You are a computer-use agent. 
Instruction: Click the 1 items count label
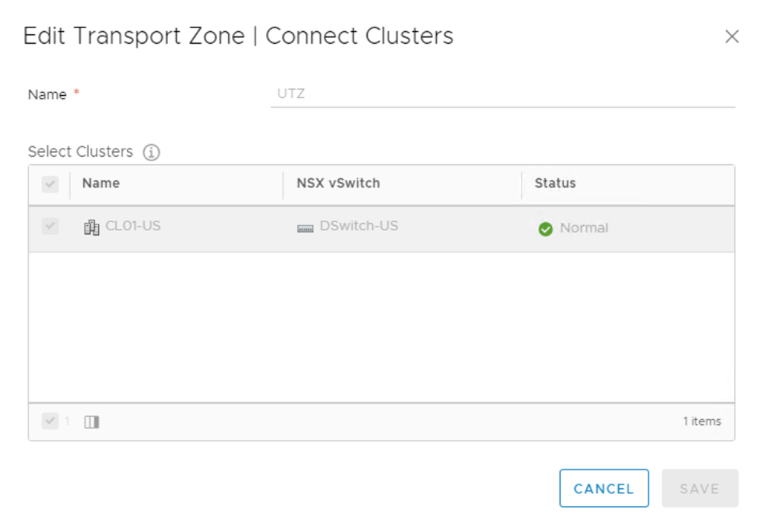click(x=702, y=421)
